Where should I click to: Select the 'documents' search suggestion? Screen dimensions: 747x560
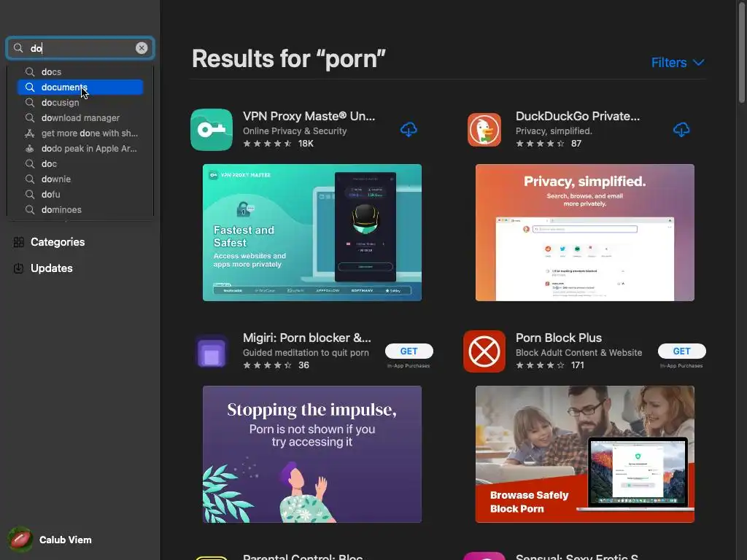80,87
